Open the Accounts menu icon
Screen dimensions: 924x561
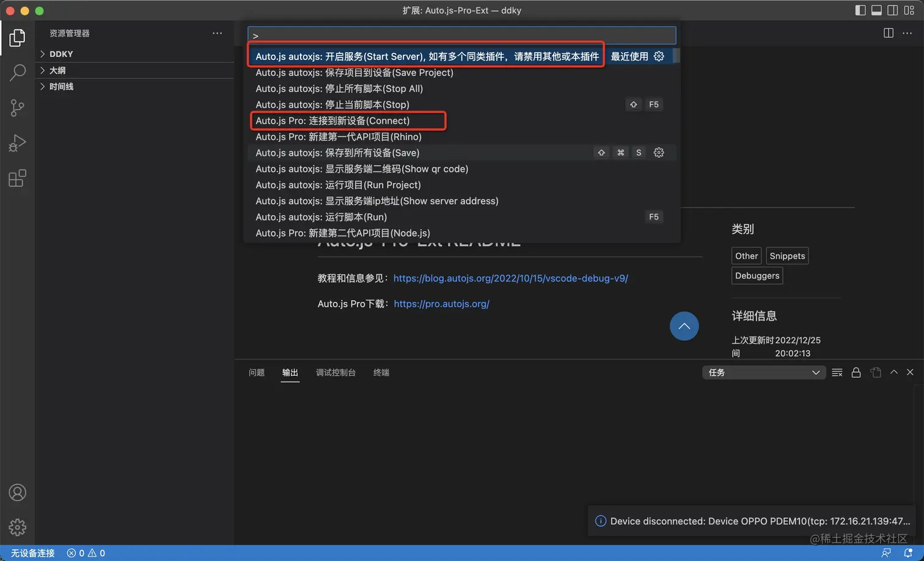coord(17,493)
